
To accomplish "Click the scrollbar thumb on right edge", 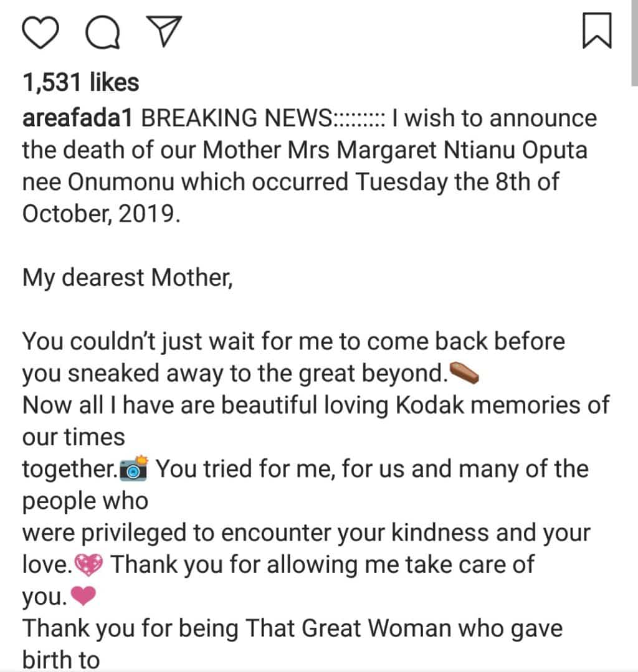I will tap(634, 37).
